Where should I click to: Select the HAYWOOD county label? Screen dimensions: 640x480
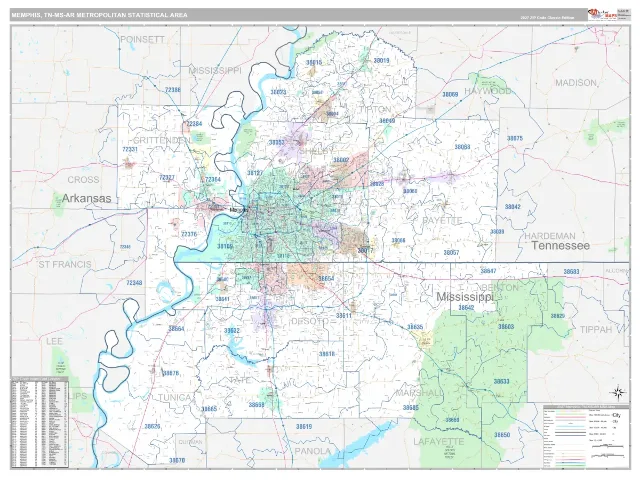tap(488, 91)
